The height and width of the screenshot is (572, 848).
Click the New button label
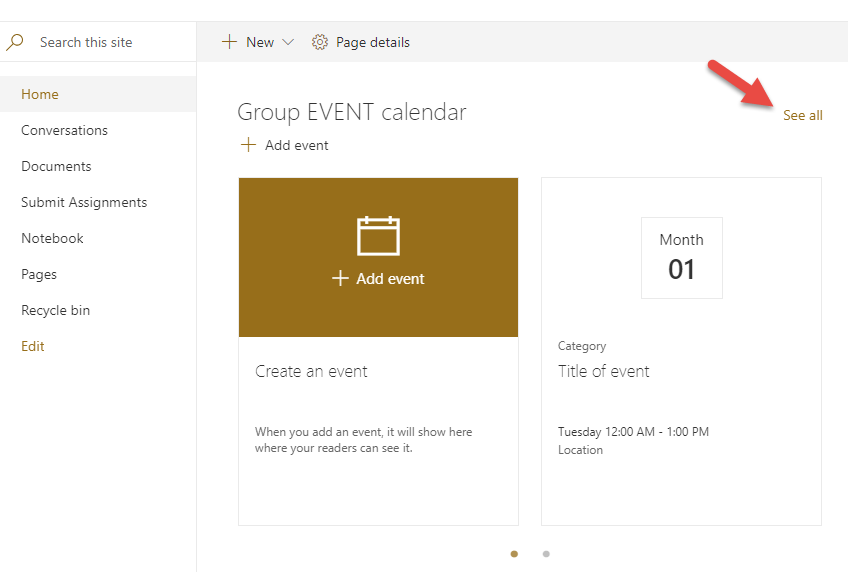click(260, 42)
